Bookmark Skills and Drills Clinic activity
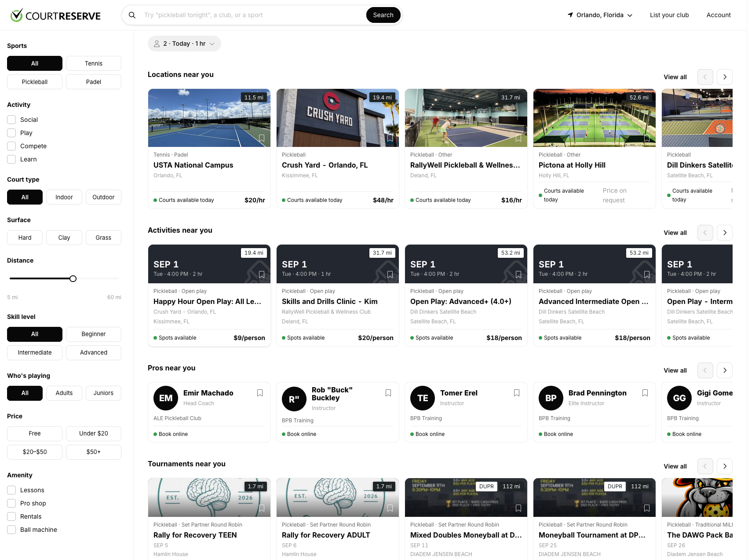The width and height of the screenshot is (748, 560). 390,275
